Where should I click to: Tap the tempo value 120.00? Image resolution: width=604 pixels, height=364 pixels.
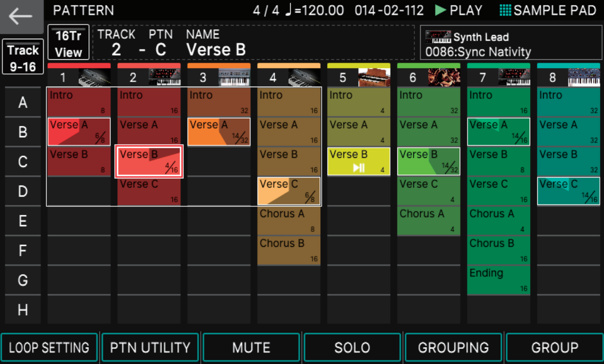[319, 10]
